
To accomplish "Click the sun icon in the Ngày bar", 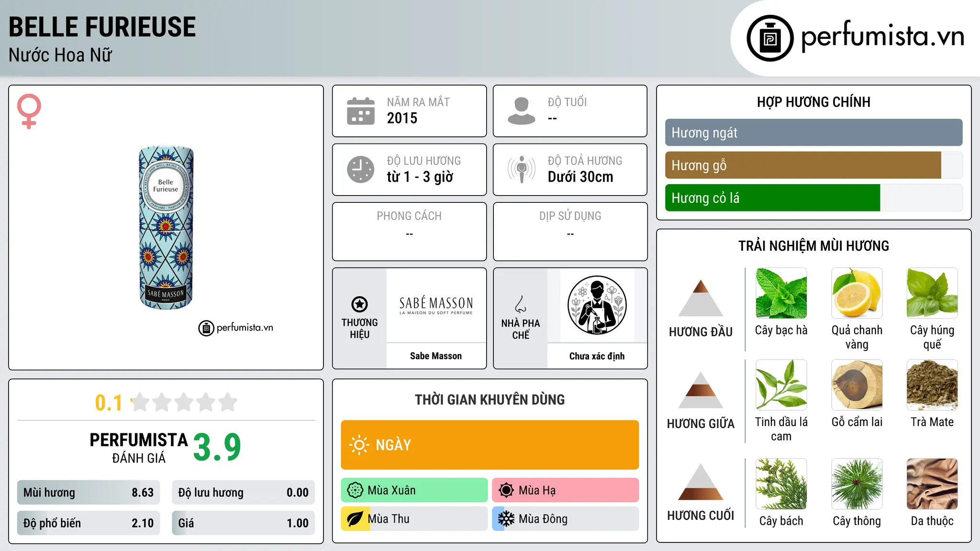I will click(359, 445).
